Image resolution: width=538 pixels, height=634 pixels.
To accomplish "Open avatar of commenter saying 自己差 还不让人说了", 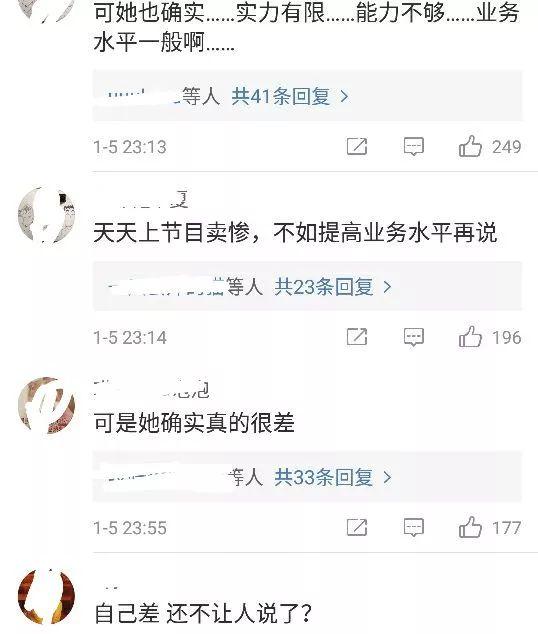I will 46,596.
